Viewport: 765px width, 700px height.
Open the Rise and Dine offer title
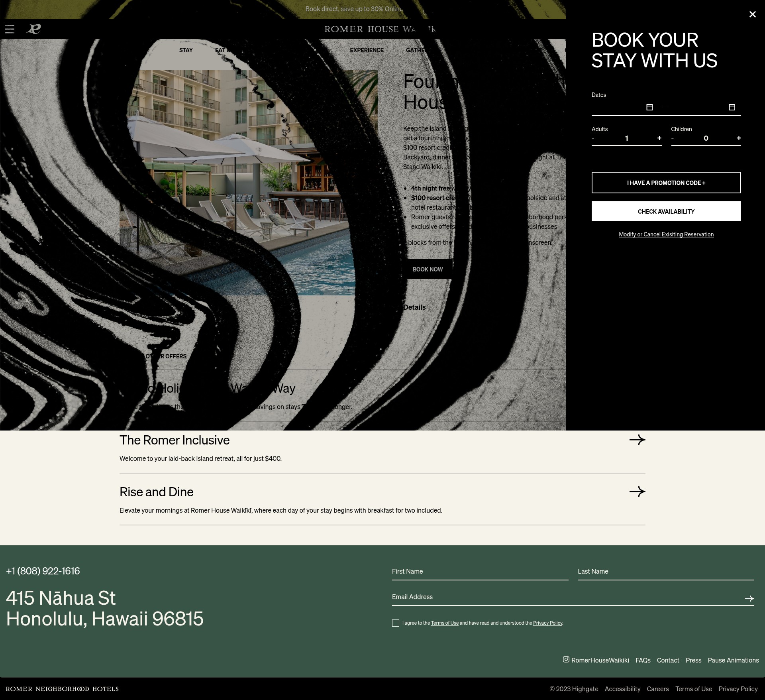(x=157, y=492)
